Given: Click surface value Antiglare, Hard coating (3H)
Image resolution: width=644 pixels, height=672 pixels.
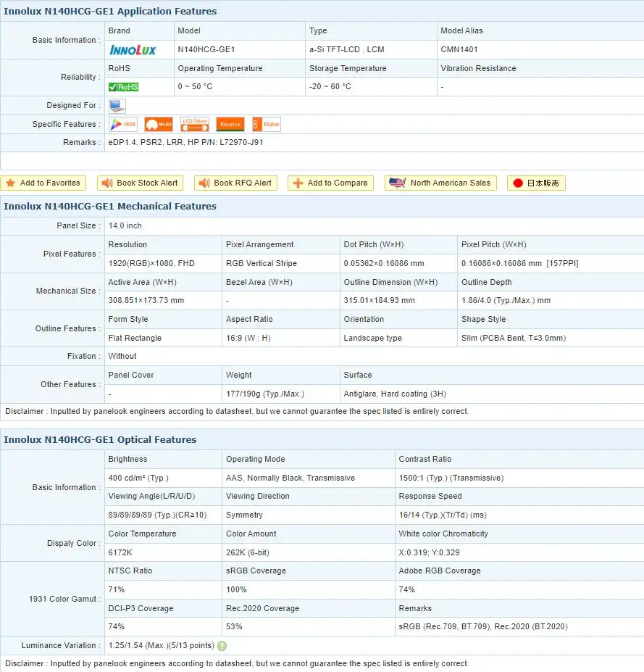Looking at the screenshot, I should point(395,394).
